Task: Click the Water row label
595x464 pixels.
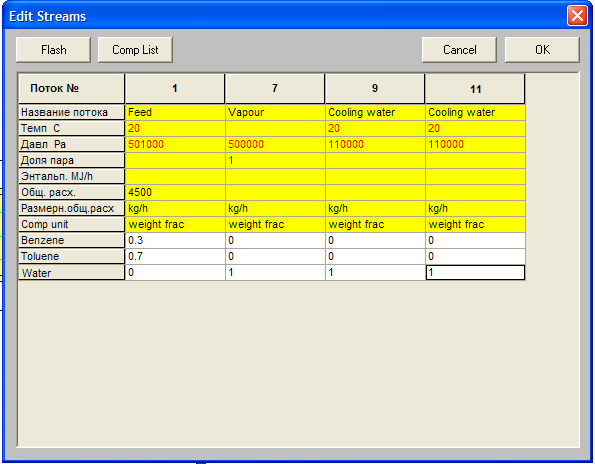Action: (71, 272)
